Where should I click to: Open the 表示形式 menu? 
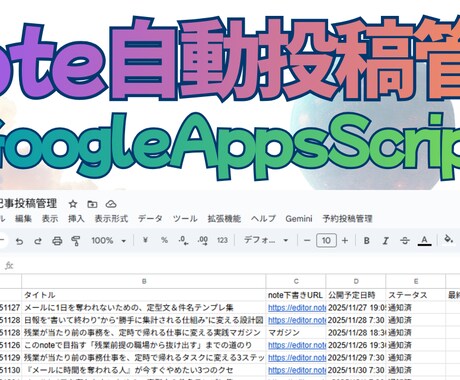click(x=111, y=219)
